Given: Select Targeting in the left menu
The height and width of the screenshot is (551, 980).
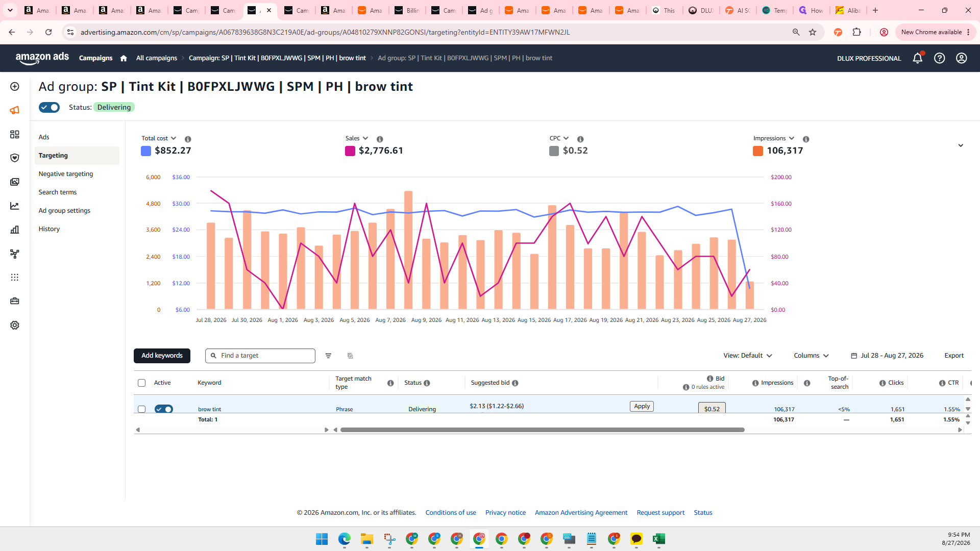Looking at the screenshot, I should [77, 156].
